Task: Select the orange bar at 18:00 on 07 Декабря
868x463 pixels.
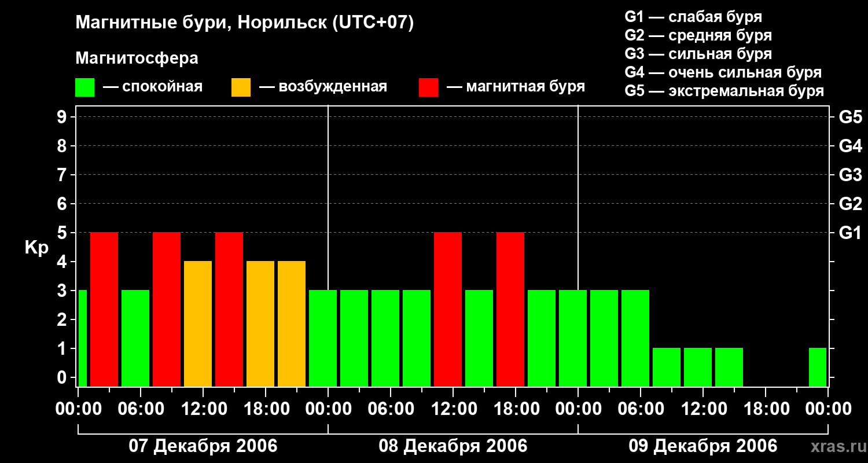Action: click(260, 324)
